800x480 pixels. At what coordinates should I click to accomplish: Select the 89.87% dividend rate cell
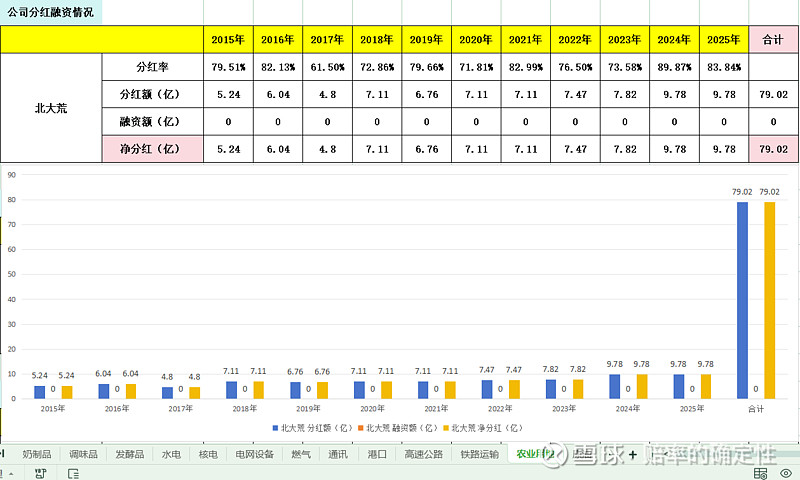pyautogui.click(x=674, y=67)
